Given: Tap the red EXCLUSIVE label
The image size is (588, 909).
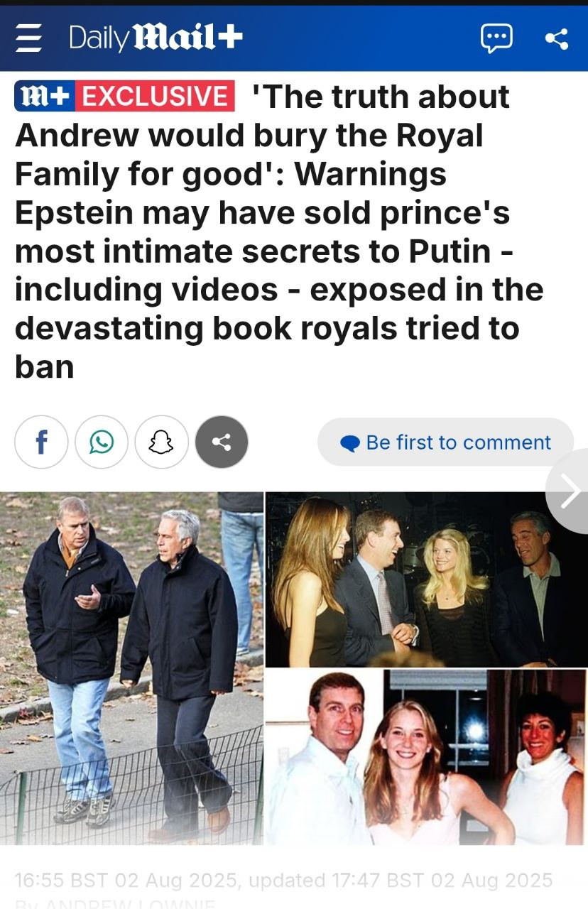Looking at the screenshot, I should click(x=155, y=97).
